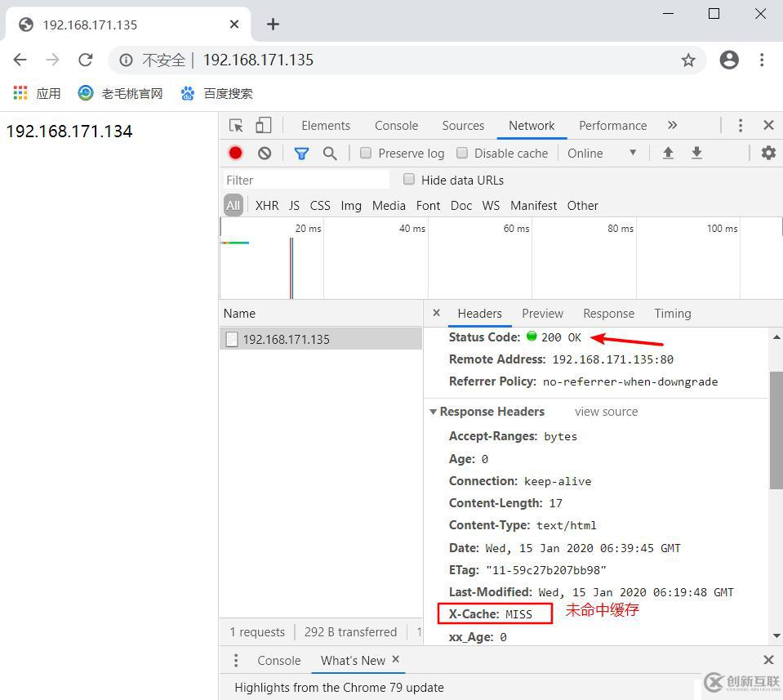Show more DevTools panels
Viewport: 783px width, 700px height.
672,125
